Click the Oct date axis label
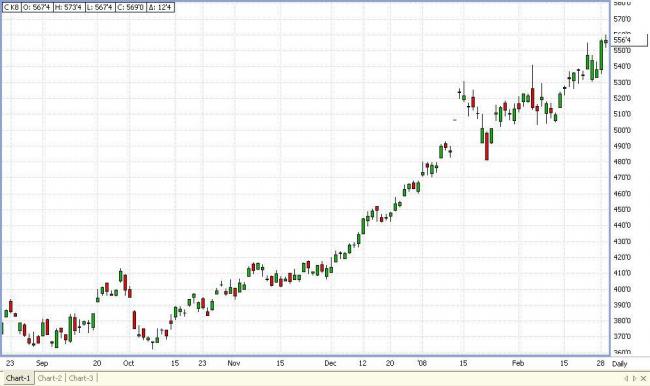This screenshot has height=386, width=650. [x=129, y=363]
